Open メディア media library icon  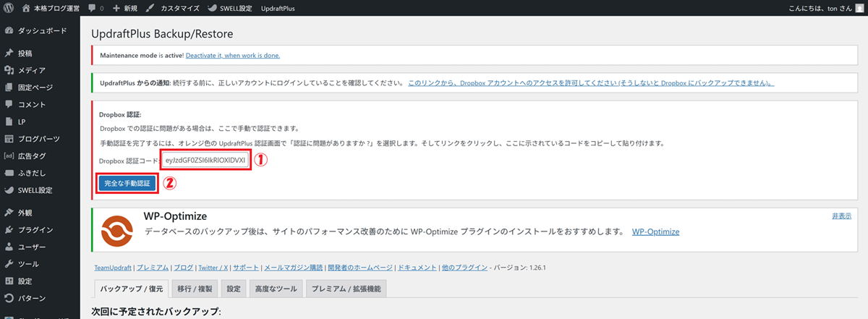click(9, 70)
